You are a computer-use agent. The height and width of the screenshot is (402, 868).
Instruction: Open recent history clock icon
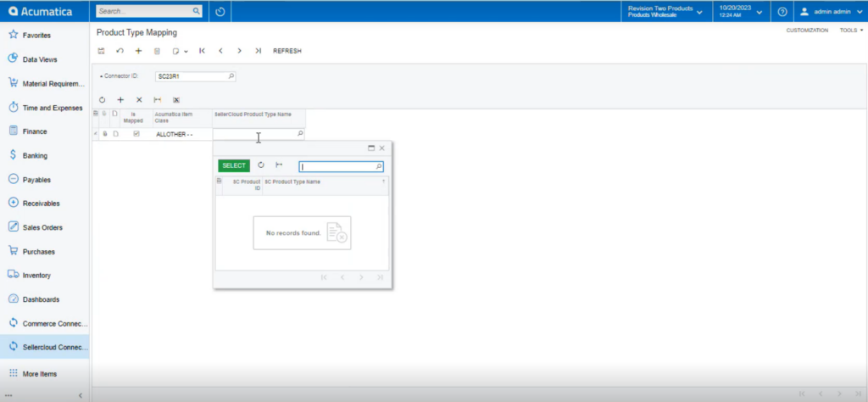click(x=220, y=11)
